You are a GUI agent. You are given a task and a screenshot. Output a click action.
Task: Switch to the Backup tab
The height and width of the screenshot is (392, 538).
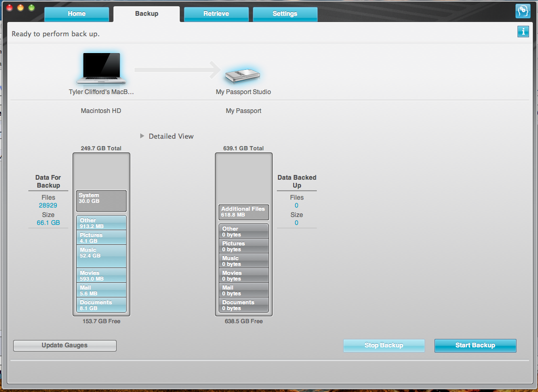coord(147,14)
